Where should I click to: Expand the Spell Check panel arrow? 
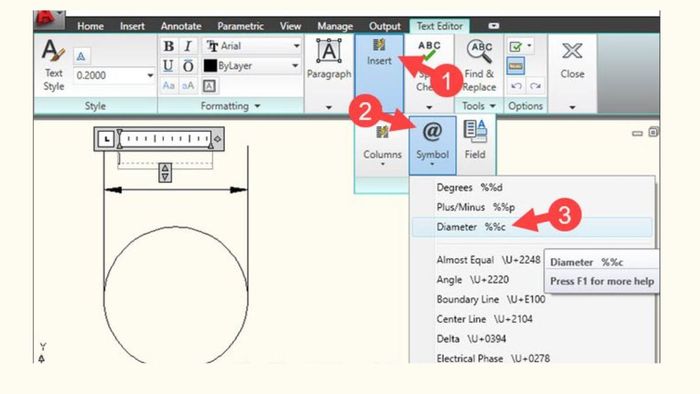(429, 107)
